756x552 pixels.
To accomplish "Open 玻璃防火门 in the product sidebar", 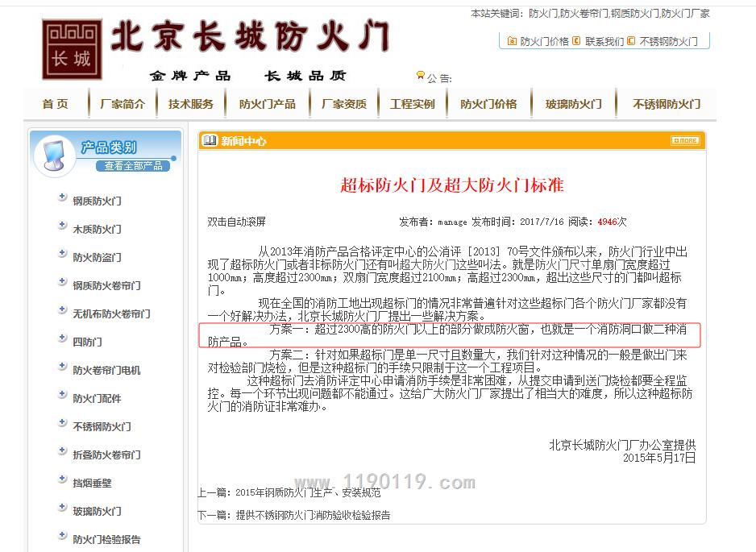I will click(97, 512).
